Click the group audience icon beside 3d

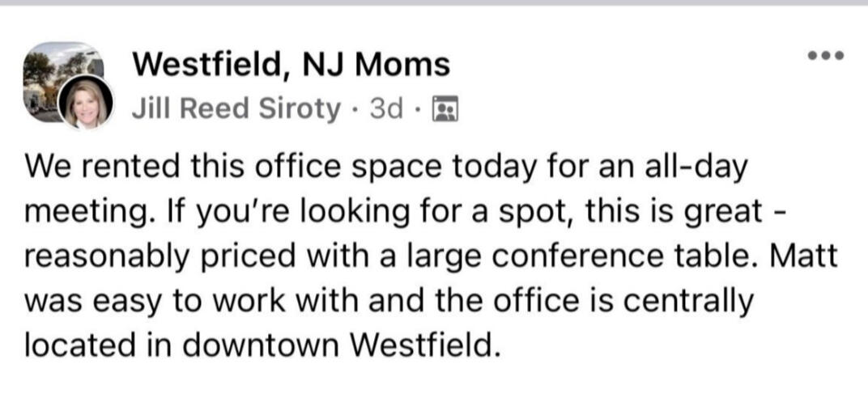446,108
